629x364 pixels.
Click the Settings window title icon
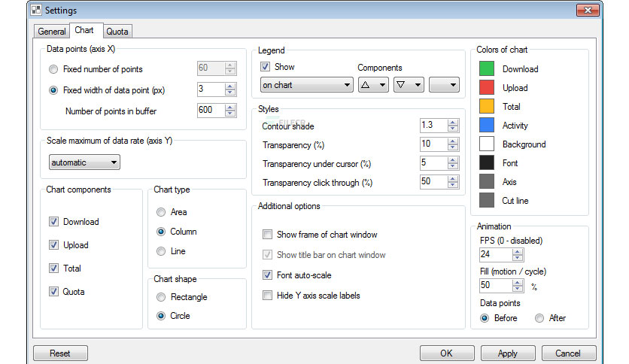click(36, 10)
